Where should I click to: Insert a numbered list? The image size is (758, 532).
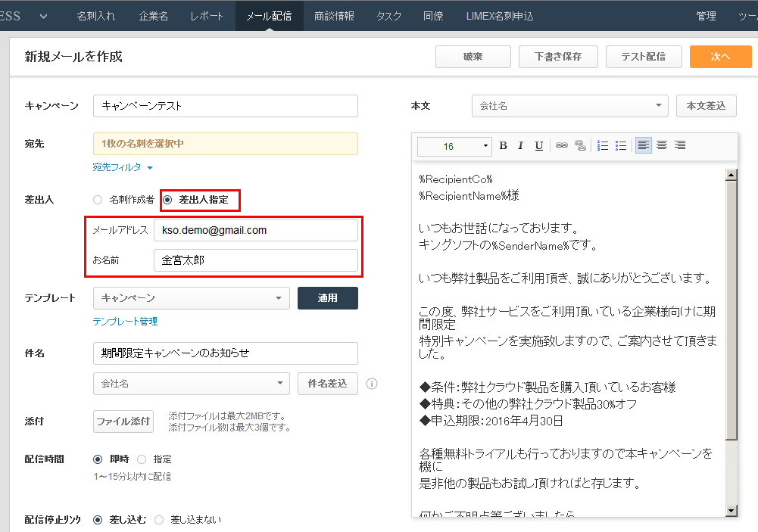click(604, 146)
